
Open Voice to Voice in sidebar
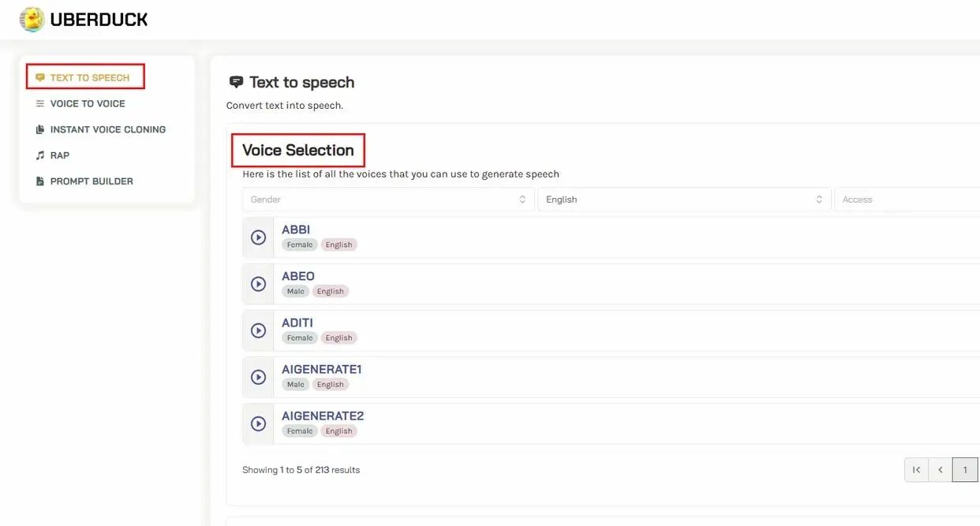(x=88, y=103)
